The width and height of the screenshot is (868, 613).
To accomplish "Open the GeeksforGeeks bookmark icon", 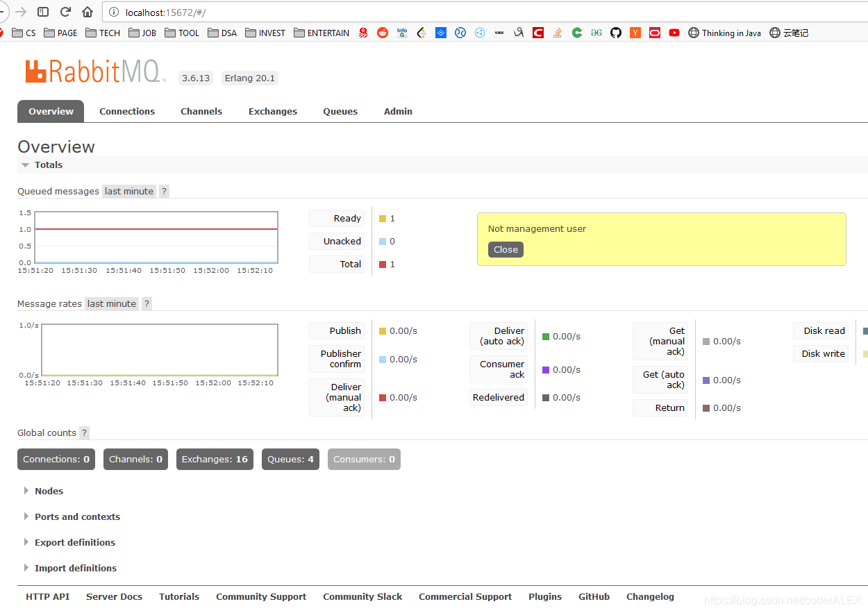I will point(596,33).
